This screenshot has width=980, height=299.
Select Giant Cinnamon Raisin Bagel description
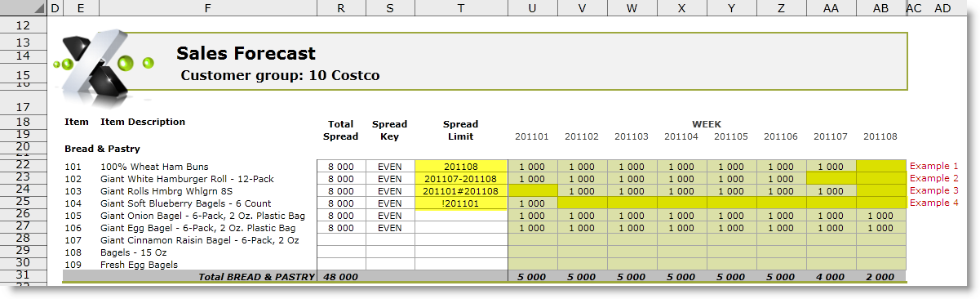point(200,240)
